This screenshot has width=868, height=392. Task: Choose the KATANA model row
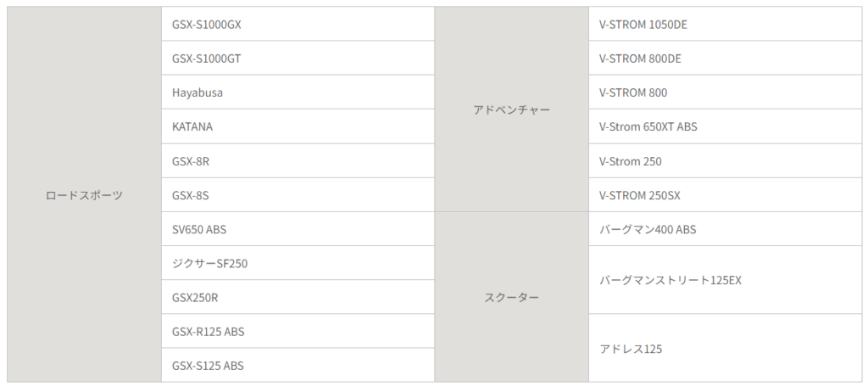[298, 126]
